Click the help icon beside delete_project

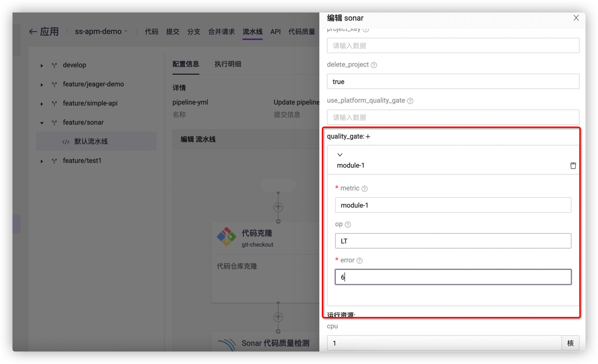click(374, 65)
